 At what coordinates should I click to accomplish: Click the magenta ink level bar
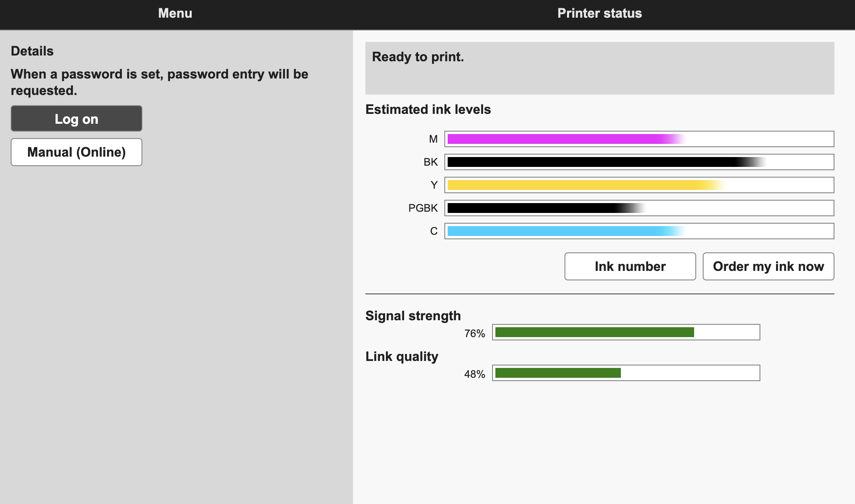coord(639,139)
